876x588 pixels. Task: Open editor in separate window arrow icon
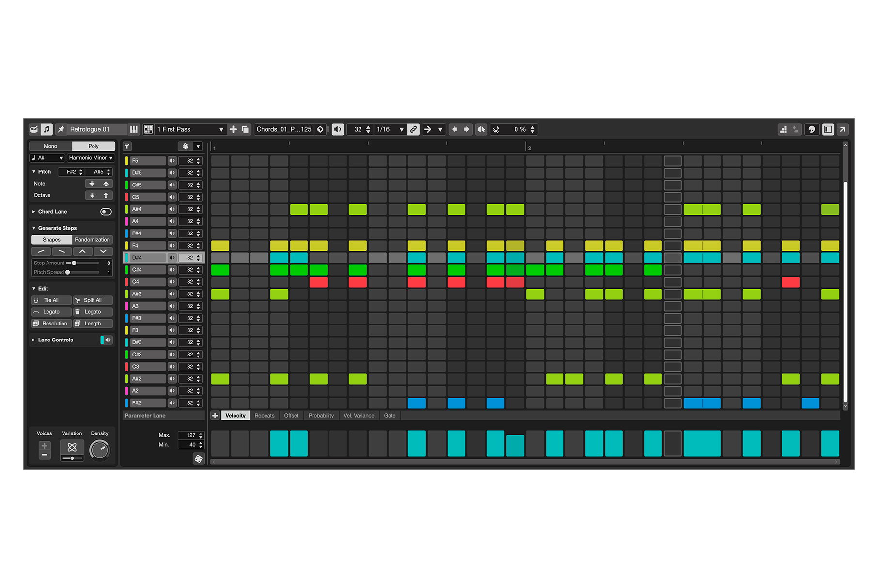[x=843, y=129]
